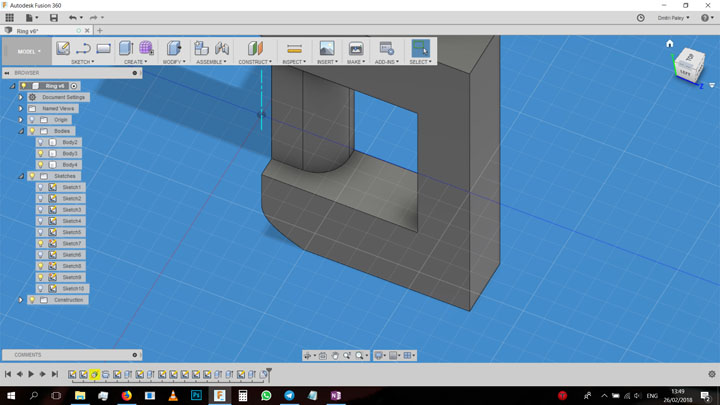720x405 pixels.
Task: Toggle the Ring v6 activate radio button
Action: tap(74, 86)
